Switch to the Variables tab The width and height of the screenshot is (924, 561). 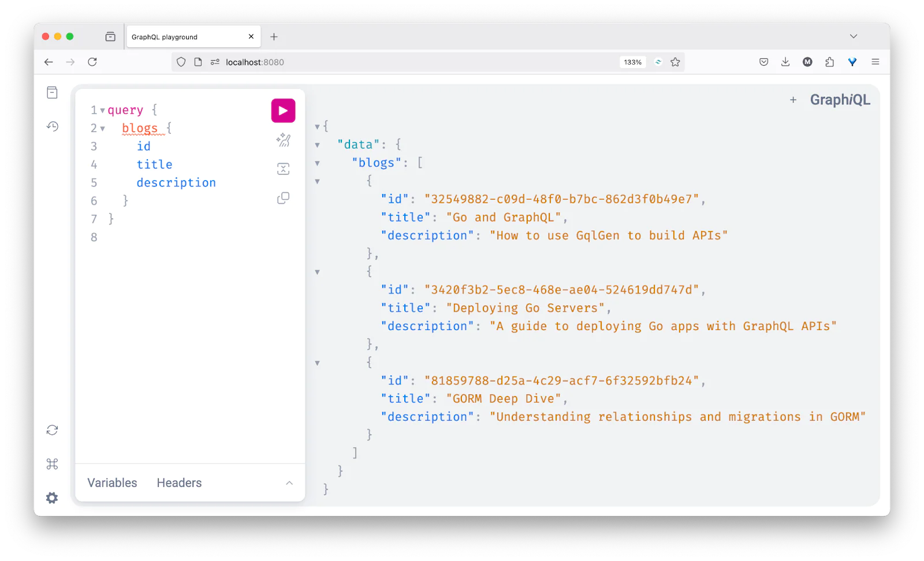[x=112, y=483]
